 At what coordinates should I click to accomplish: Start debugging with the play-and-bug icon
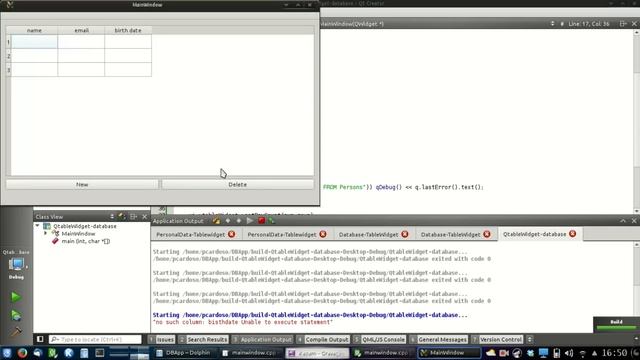pos(16,315)
